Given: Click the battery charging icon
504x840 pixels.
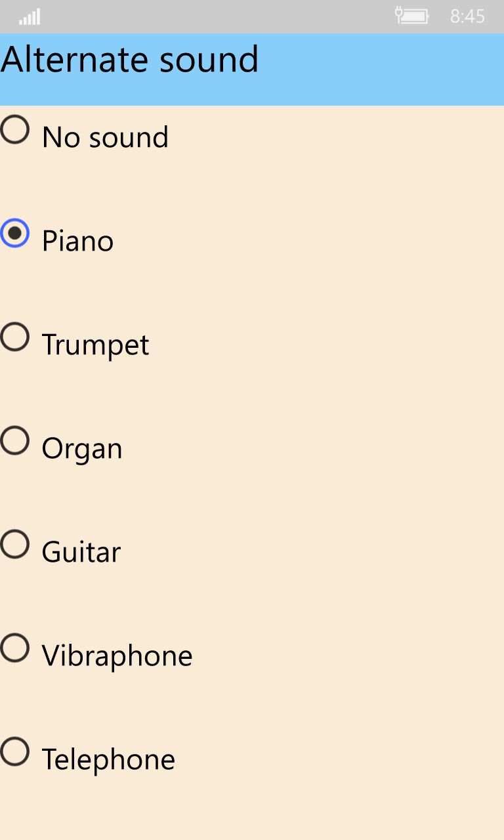Looking at the screenshot, I should coord(411,15).
